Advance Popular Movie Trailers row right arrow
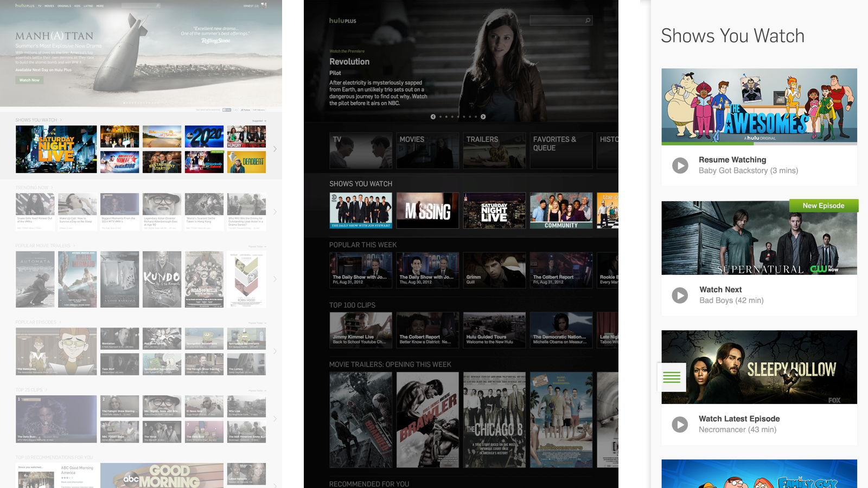This screenshot has height=488, width=868. point(275,279)
